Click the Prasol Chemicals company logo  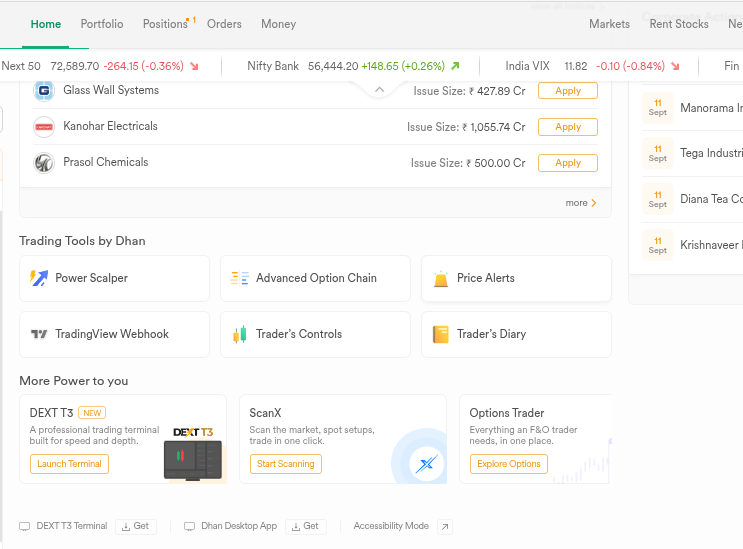[44, 163]
